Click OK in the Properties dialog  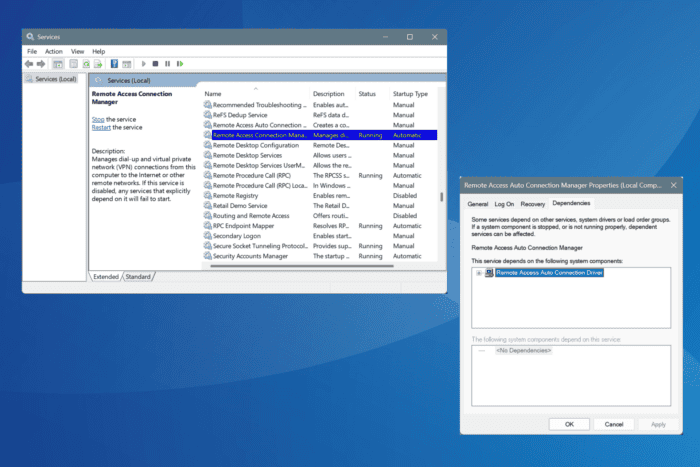click(x=569, y=424)
